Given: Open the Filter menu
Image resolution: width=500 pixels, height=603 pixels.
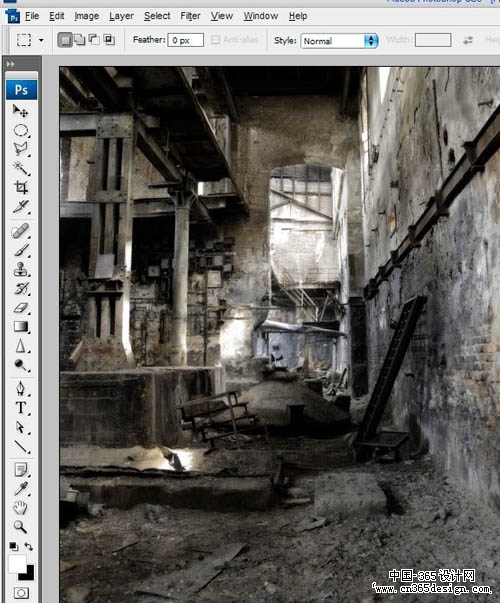Looking at the screenshot, I should coord(190,16).
